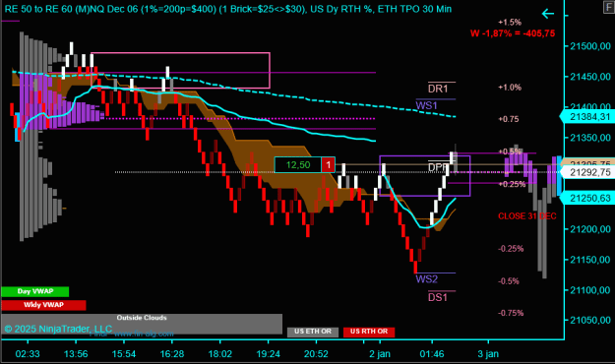Click 21350,00 on the price axis
615x364 pixels.
(x=590, y=138)
